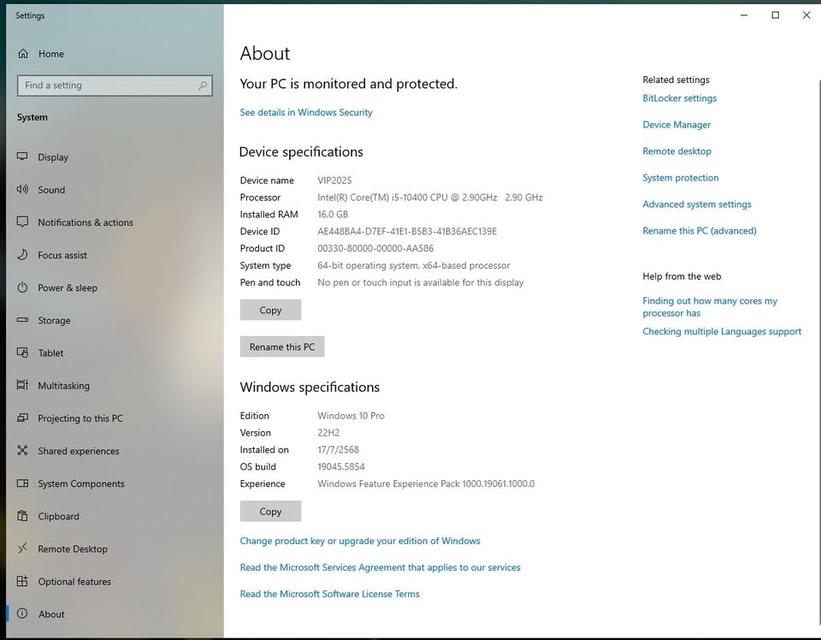Screen dimensions: 821x640
Task: Open Projecting to this PC icon
Action: (23, 418)
